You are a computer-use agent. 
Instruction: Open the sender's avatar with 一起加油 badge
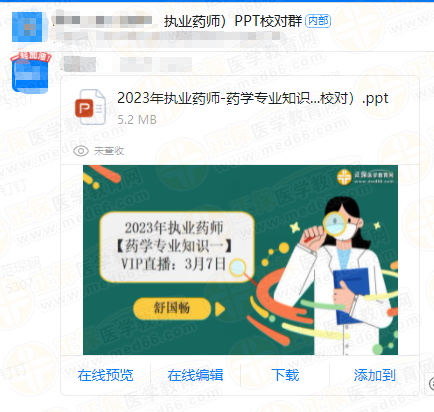click(30, 72)
